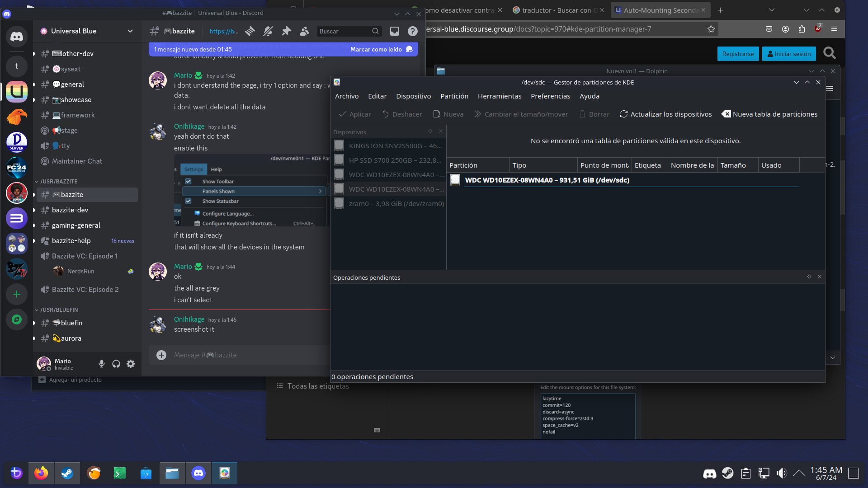Click Actualizar los dispositivos toolbar button
Viewport: 868px width, 488px height.
(x=665, y=114)
